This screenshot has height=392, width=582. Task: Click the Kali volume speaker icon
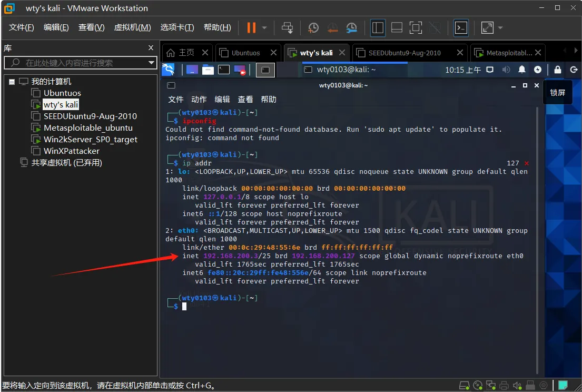coord(506,70)
